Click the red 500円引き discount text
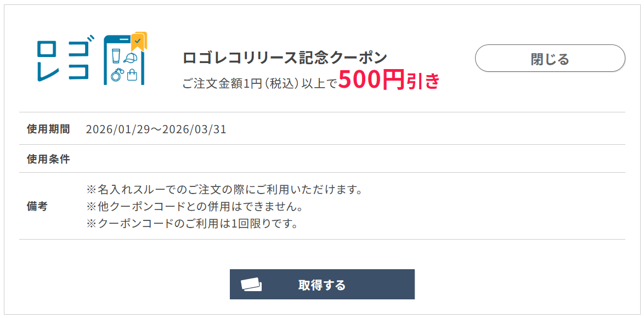This screenshot has height=318, width=644. (x=389, y=81)
